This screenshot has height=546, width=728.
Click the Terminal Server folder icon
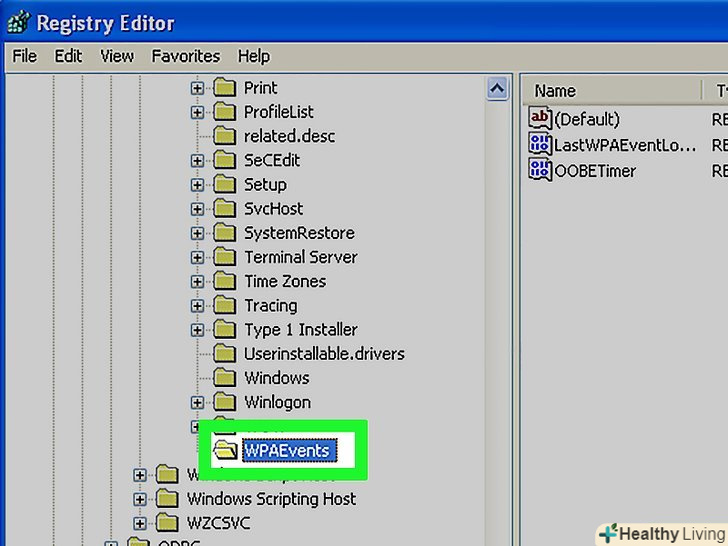pyautogui.click(x=225, y=256)
